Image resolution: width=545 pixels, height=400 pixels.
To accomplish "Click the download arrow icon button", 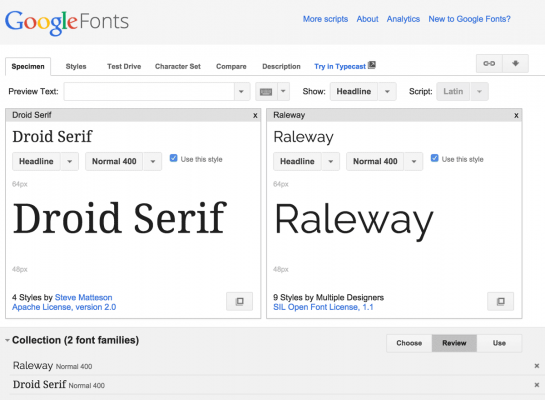I will (515, 64).
